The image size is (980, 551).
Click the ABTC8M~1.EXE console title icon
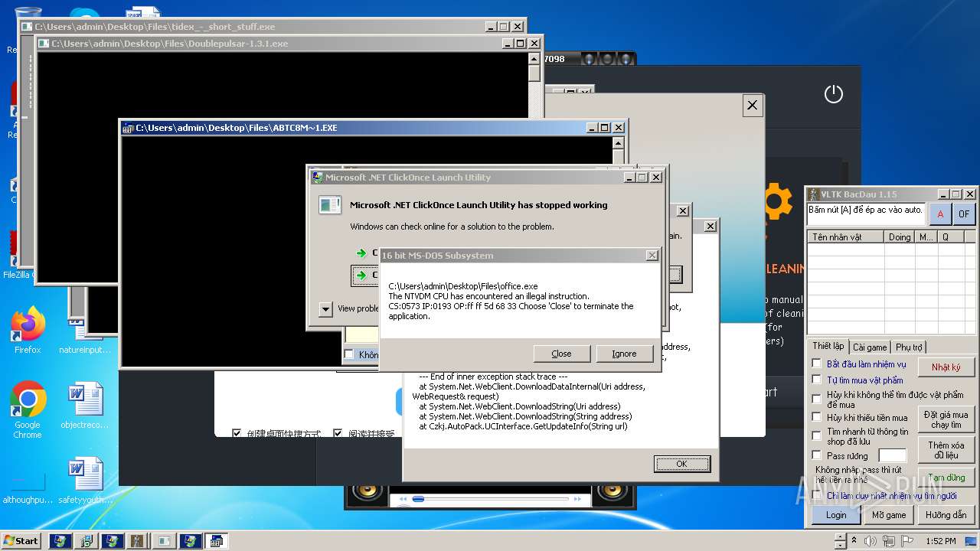pyautogui.click(x=129, y=128)
